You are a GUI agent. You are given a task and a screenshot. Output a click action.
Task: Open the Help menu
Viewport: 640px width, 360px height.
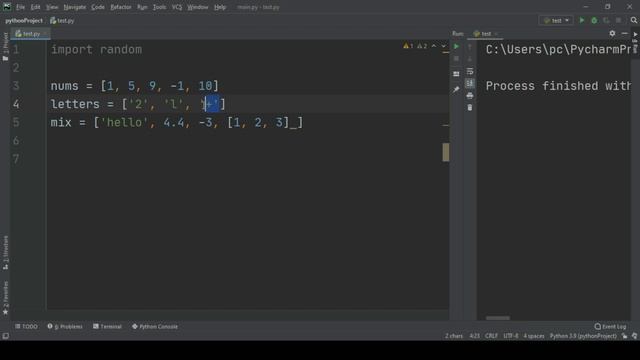(x=220, y=7)
